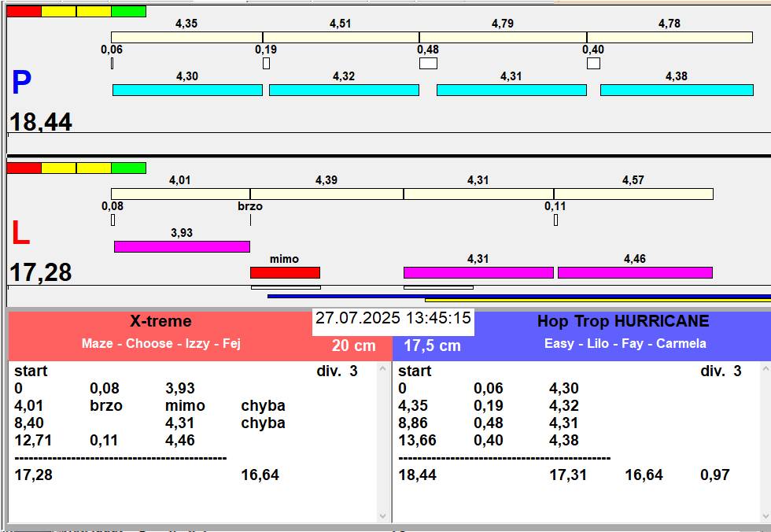
Task: Select the magenta 3,93 run bar
Action: point(182,246)
